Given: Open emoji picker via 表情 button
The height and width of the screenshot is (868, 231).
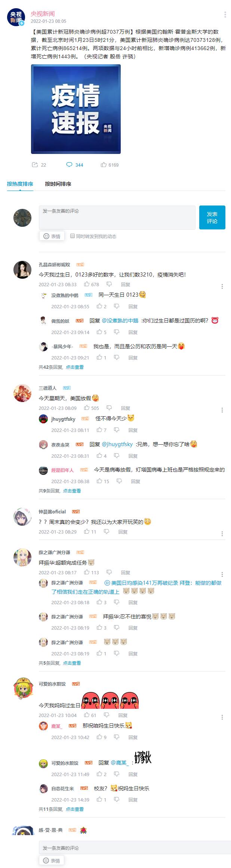Looking at the screenshot, I should click(52, 236).
